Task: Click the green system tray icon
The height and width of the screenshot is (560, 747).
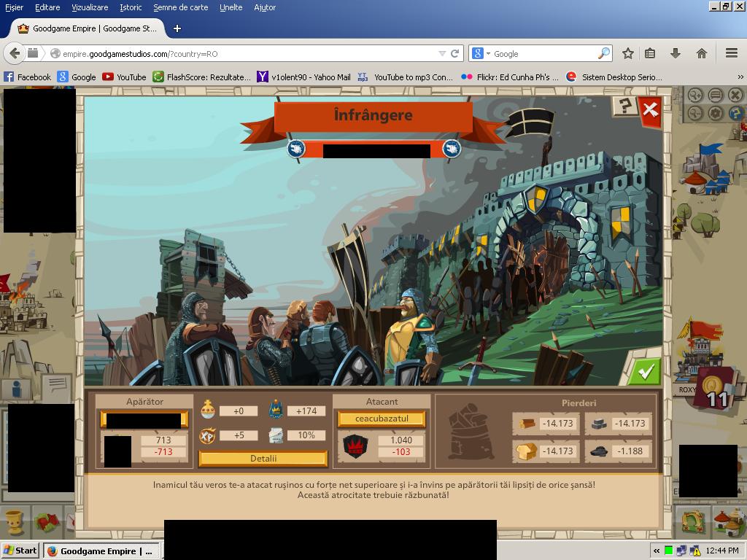Action: coord(668,551)
